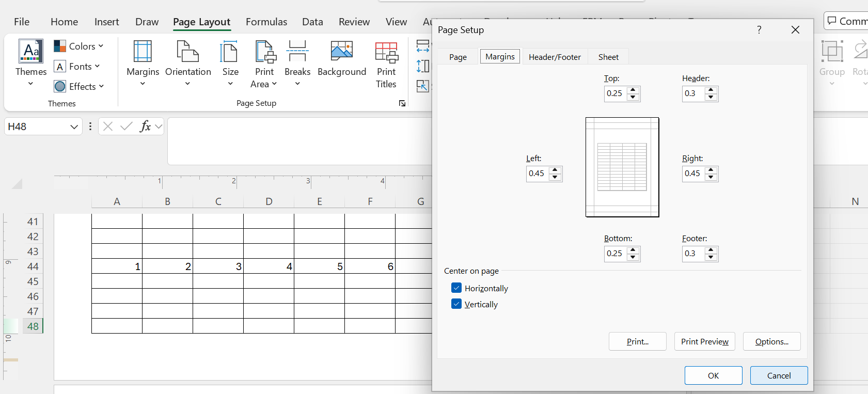Viewport: 868px width, 394px height.
Task: Increase the Top margin spinner
Action: (x=633, y=90)
